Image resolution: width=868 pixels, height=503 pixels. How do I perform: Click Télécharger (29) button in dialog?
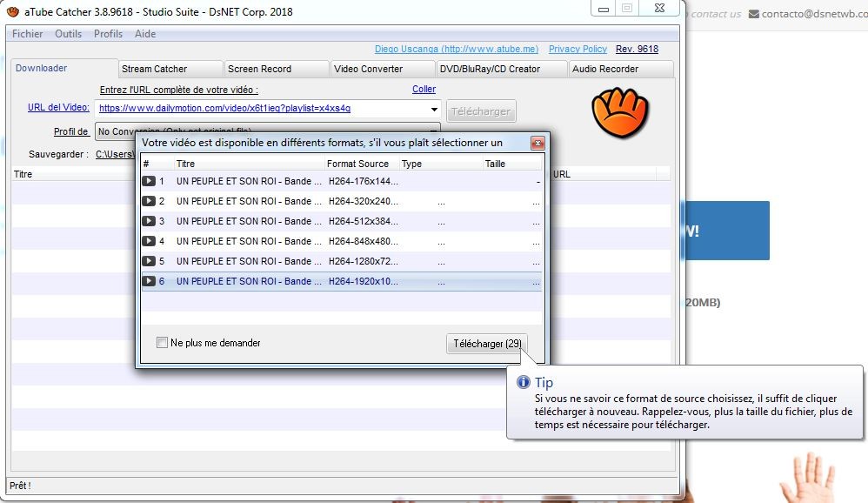(487, 344)
